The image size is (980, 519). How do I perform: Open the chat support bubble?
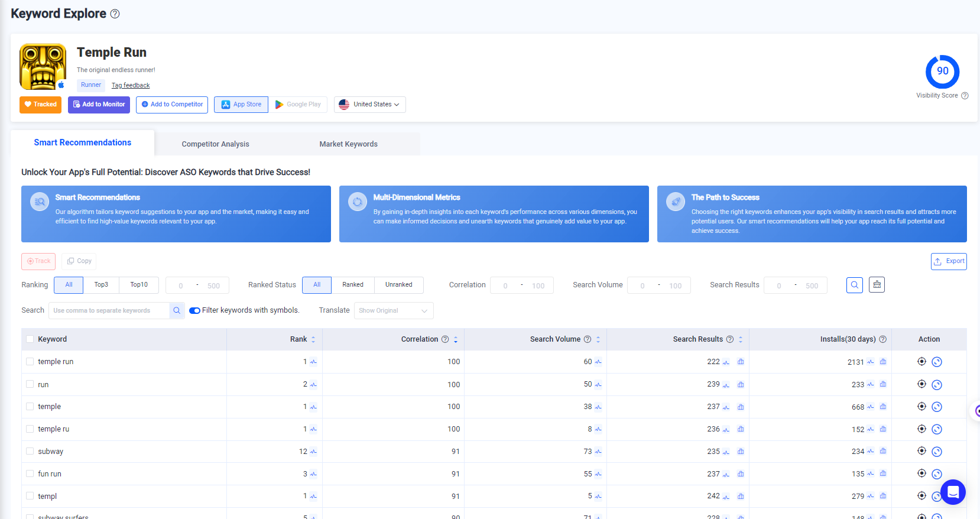click(x=953, y=492)
